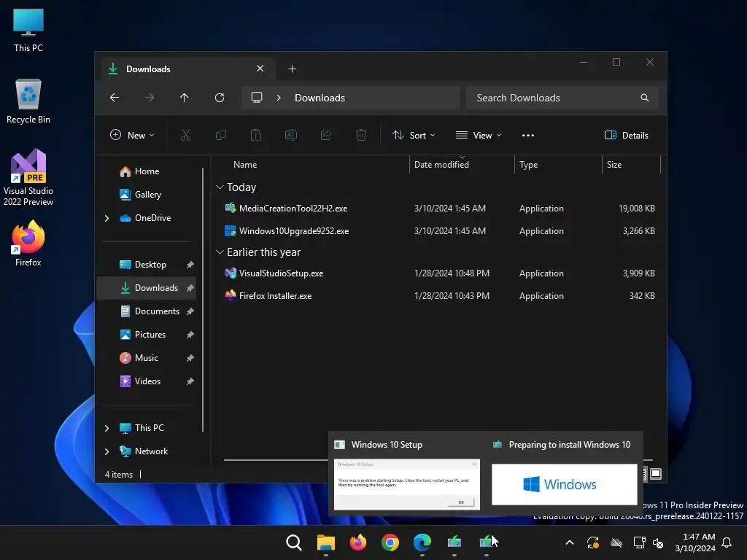
Task: Click the Rename icon in toolbar
Action: click(x=290, y=135)
